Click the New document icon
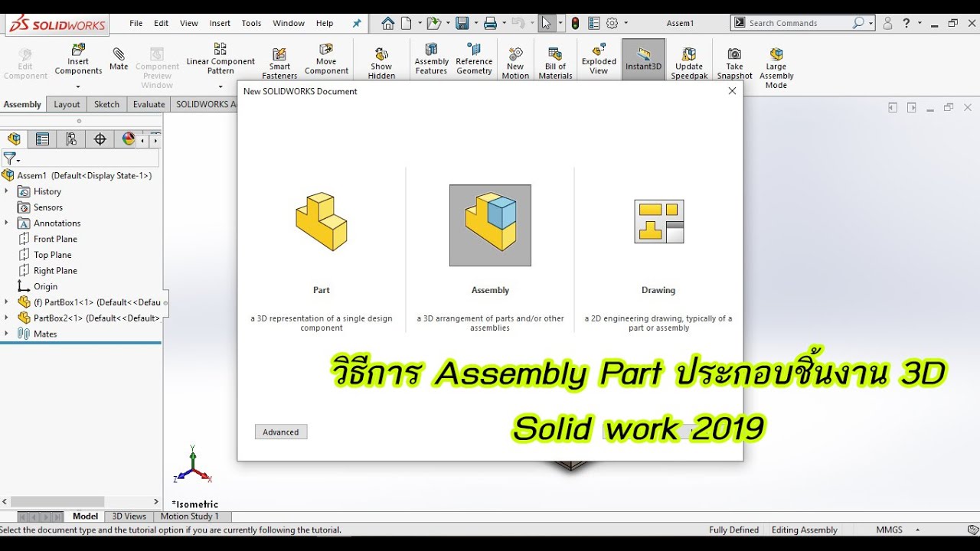Viewport: 980px width, 551px height. pyautogui.click(x=406, y=23)
